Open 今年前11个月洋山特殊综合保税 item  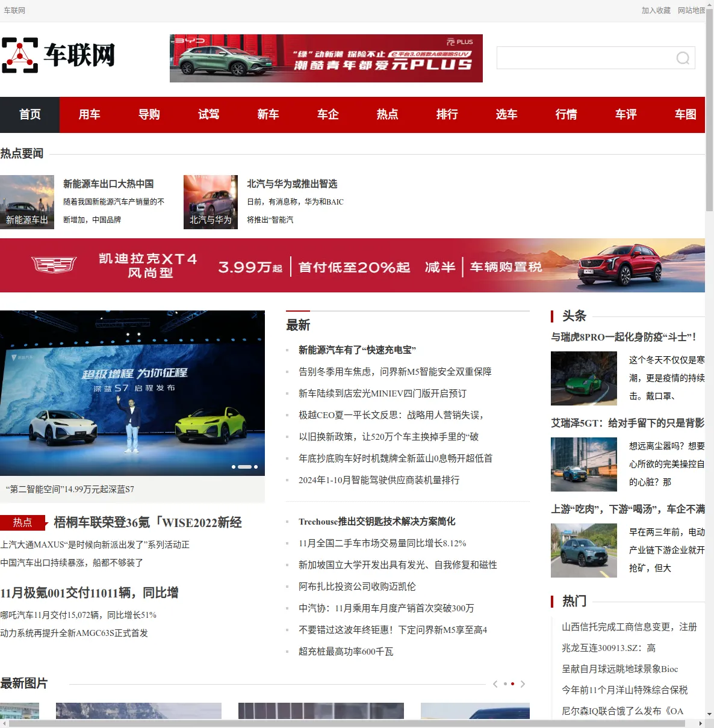624,690
